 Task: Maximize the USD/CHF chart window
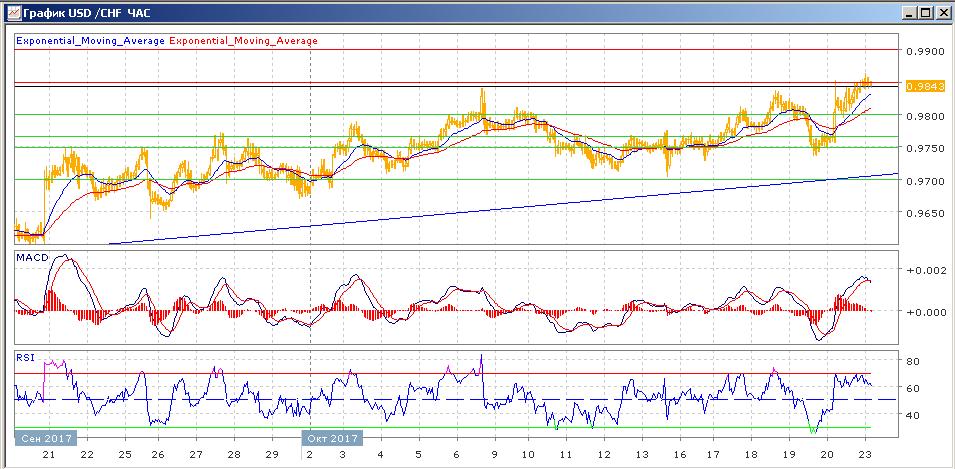click(x=924, y=12)
